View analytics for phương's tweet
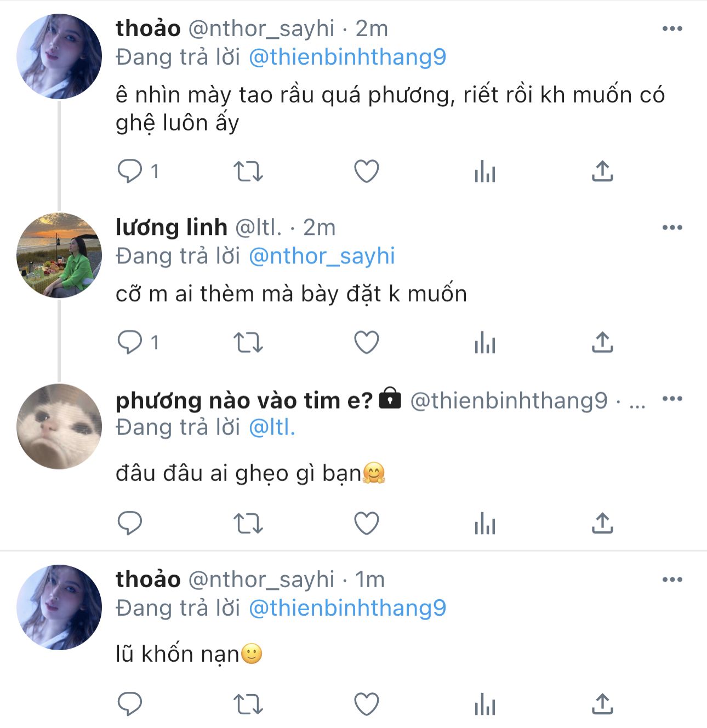Image resolution: width=707 pixels, height=728 pixels. 485,524
